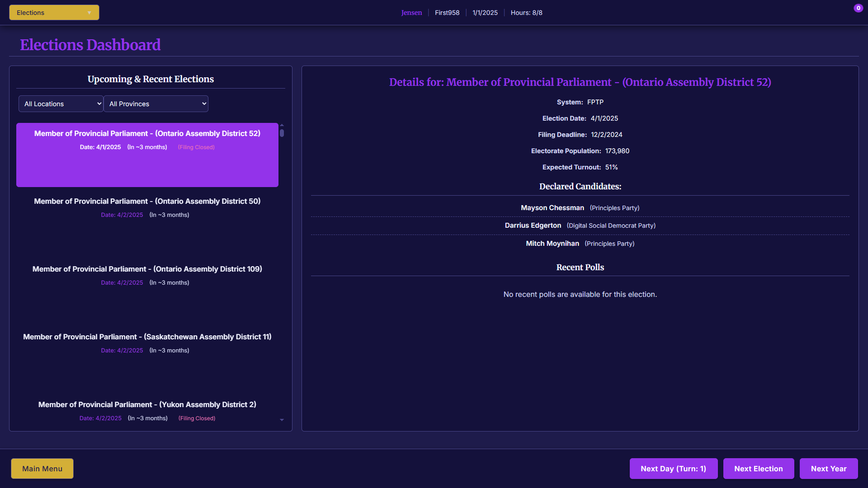Select Ontario Assembly District 109 election

point(147,275)
